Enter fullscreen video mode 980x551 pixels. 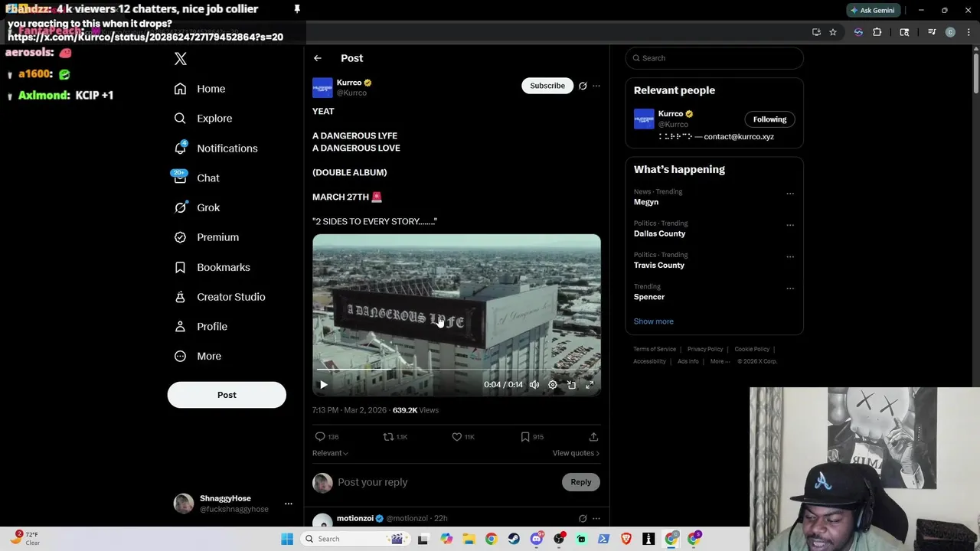tap(590, 385)
